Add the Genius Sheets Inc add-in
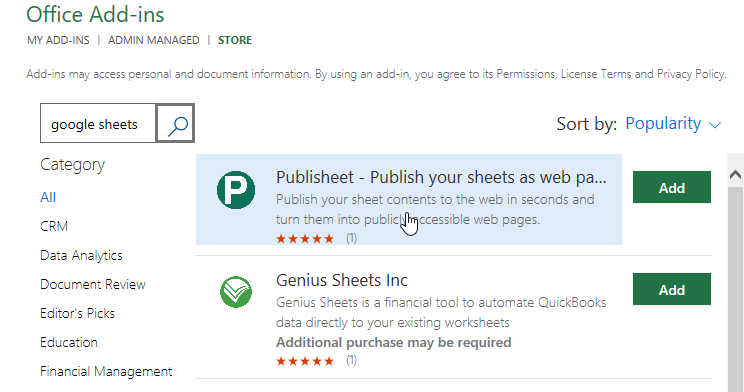This screenshot has height=392, width=744. pyautogui.click(x=672, y=289)
